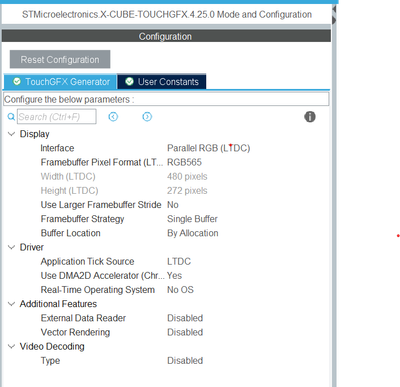Select Framebuffer Pixel Format parameter label
The height and width of the screenshot is (387, 400).
coord(102,162)
